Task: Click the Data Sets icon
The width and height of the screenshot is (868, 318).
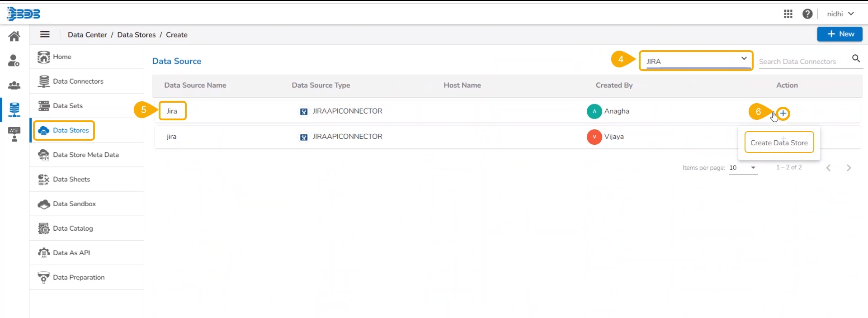Action: (44, 106)
